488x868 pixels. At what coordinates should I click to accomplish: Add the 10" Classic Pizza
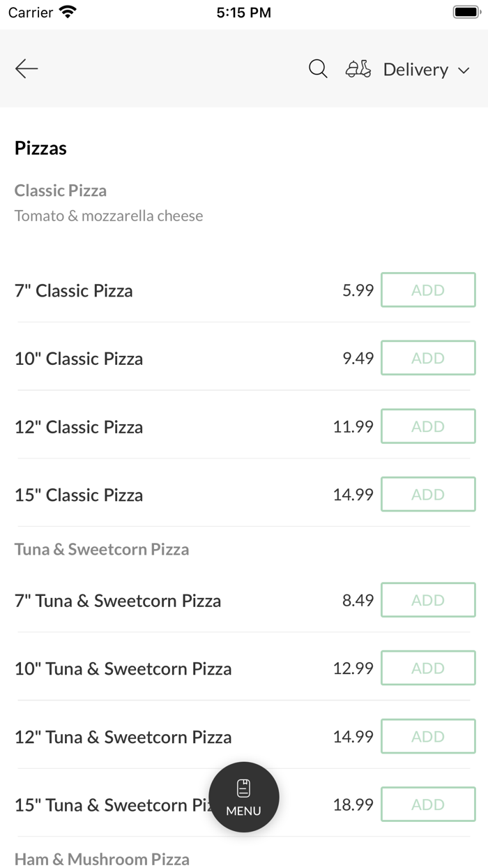428,357
